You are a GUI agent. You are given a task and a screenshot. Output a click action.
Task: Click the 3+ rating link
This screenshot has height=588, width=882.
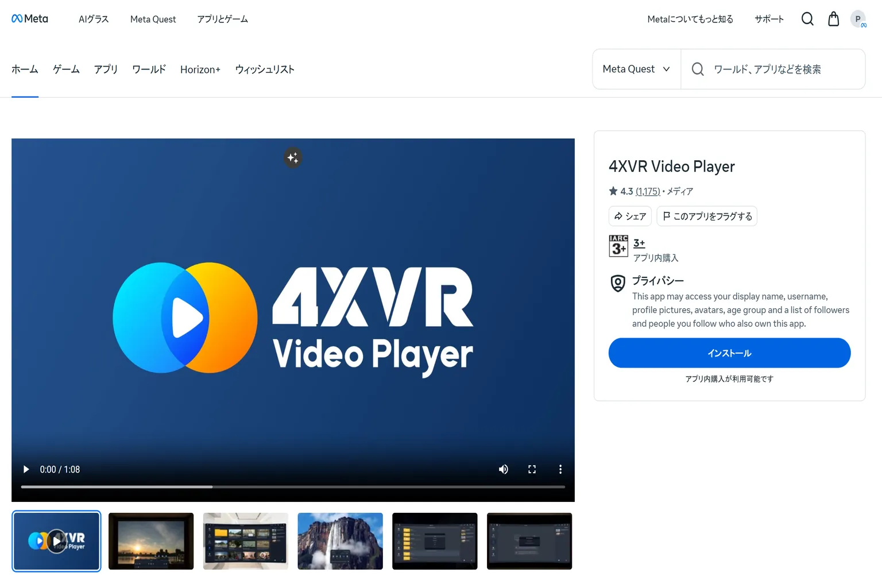pyautogui.click(x=639, y=243)
